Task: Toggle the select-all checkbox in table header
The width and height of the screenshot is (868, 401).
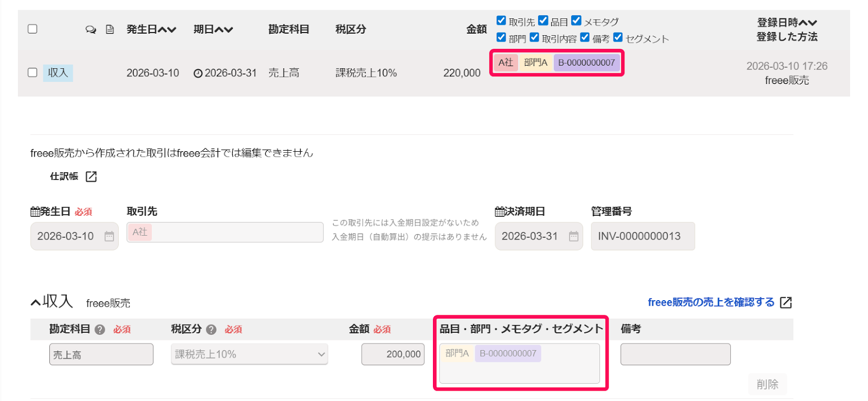Action: click(x=33, y=29)
